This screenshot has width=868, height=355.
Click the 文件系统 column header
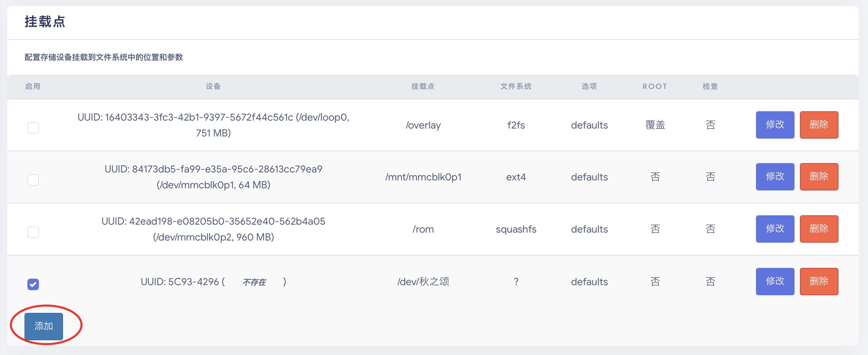click(515, 86)
